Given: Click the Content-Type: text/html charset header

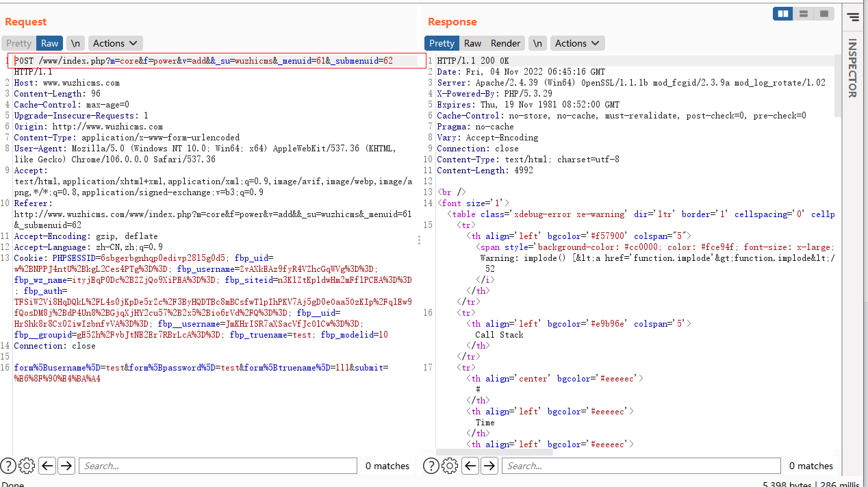Looking at the screenshot, I should click(x=528, y=160).
